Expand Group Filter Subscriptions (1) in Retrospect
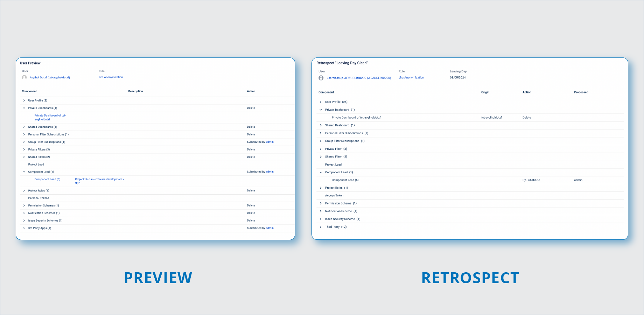Image resolution: width=644 pixels, height=315 pixels. [321, 141]
